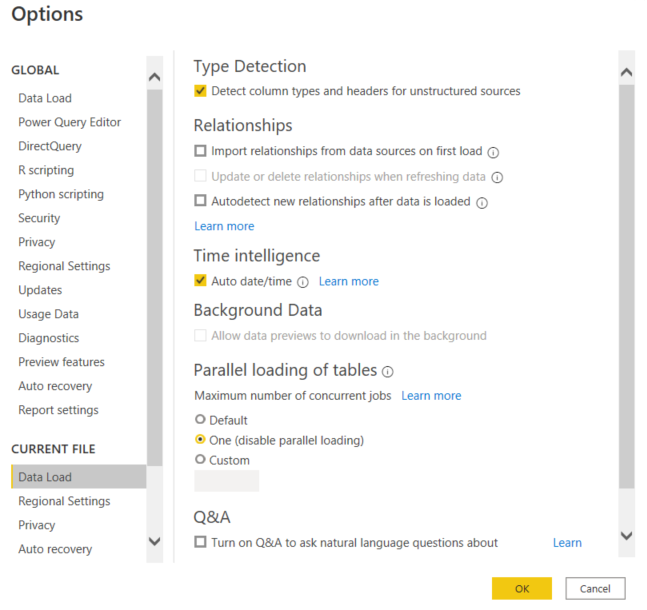Click Learn more link for concurrent jobs

click(431, 396)
